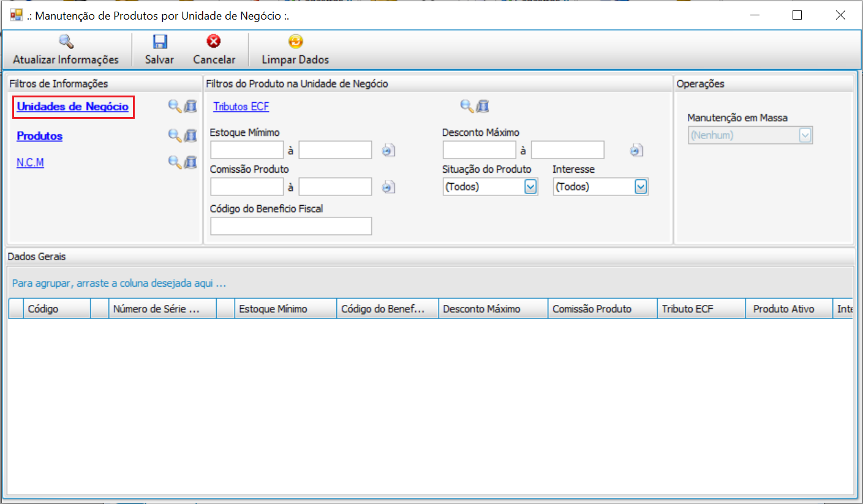
Task: Click the window application icon in title bar
Action: click(x=17, y=15)
